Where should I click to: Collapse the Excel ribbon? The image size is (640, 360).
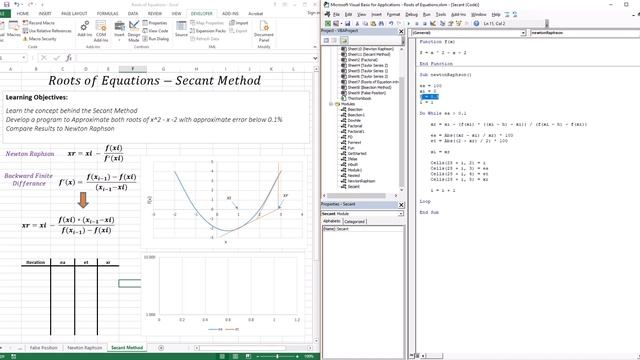[315, 47]
